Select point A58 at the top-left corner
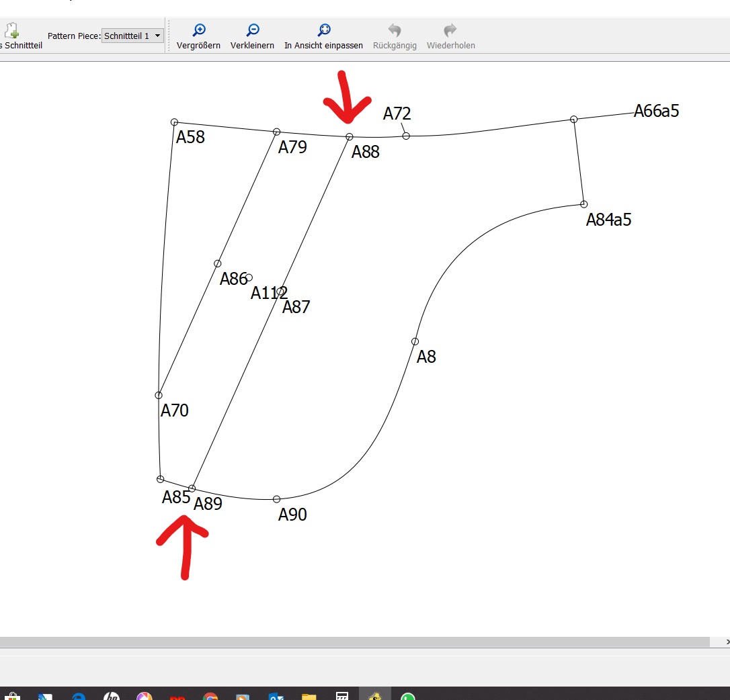This screenshot has width=730, height=700. click(174, 122)
